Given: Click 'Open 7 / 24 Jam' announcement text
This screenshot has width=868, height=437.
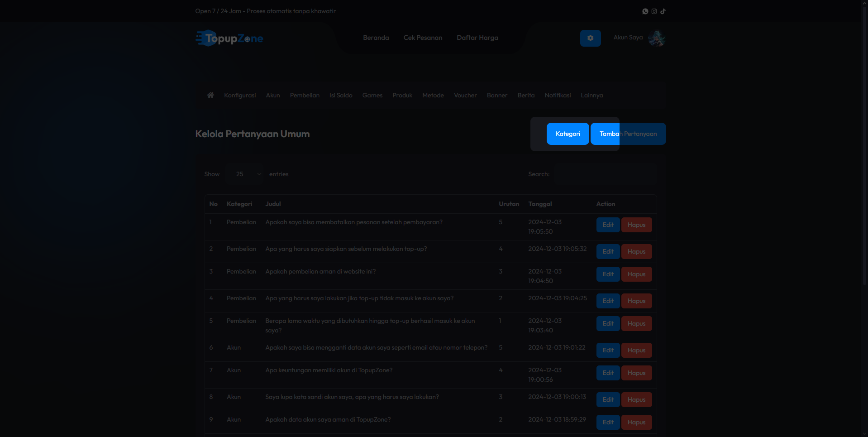Looking at the screenshot, I should pos(266,11).
